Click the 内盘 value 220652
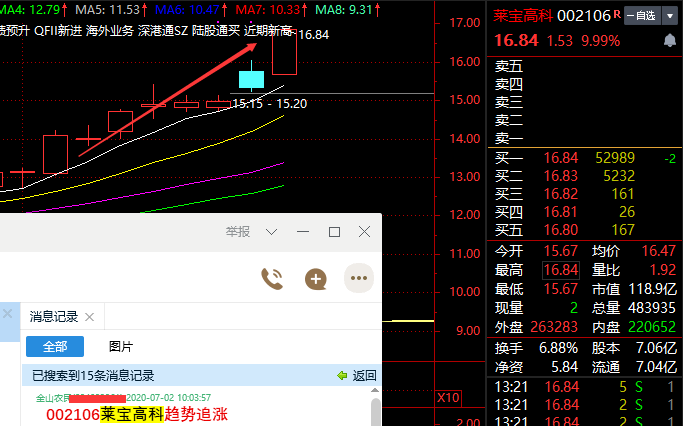This screenshot has width=683, height=426. click(652, 327)
